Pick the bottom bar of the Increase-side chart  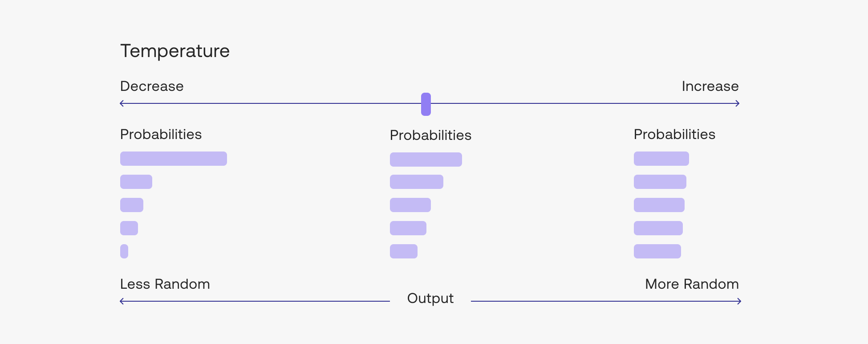point(657,251)
